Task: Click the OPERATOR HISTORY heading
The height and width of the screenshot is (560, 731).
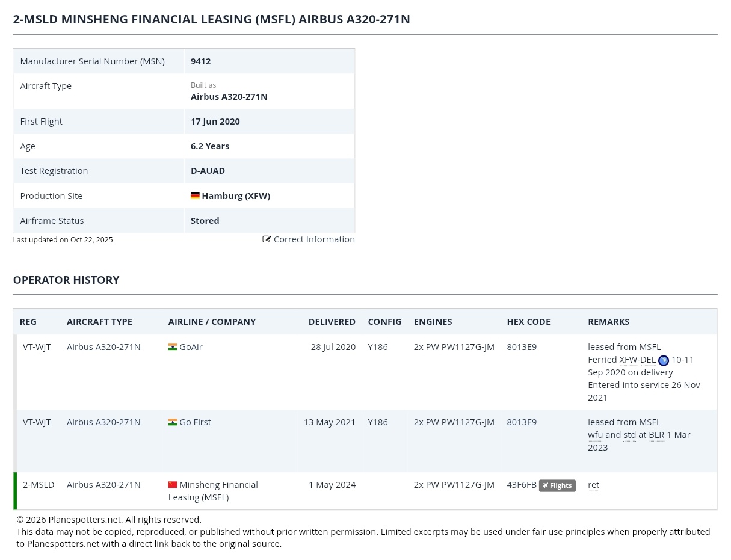Action: click(66, 280)
